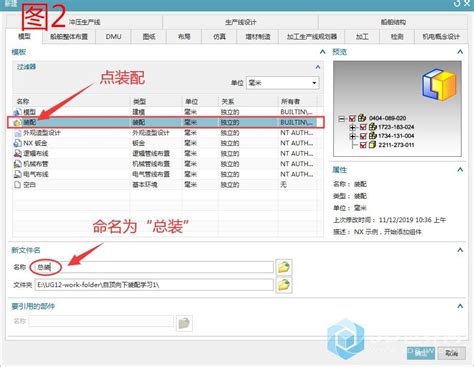This screenshot has height=367, width=474.
Task: Click the 文件夹 folder path field
Action: [154, 285]
